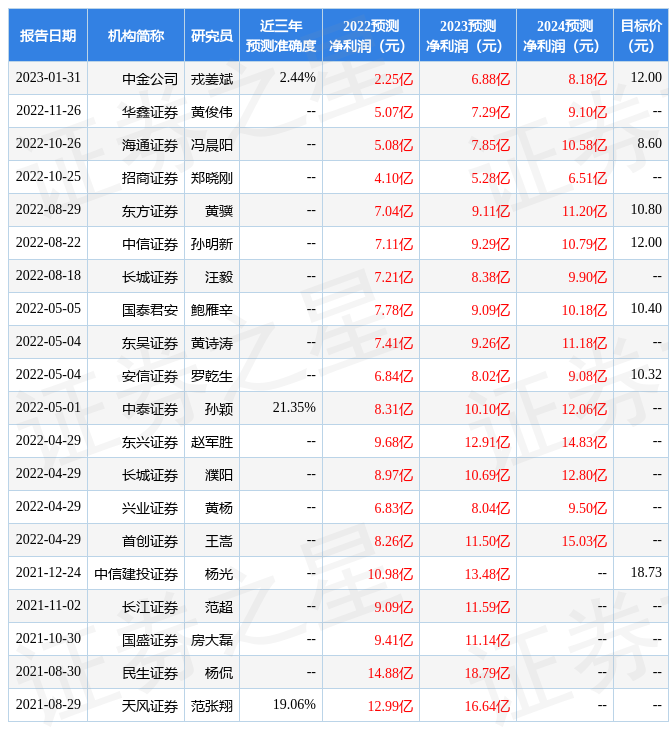
Task: Select the accuracy value 2.44%
Action: pyautogui.click(x=297, y=77)
